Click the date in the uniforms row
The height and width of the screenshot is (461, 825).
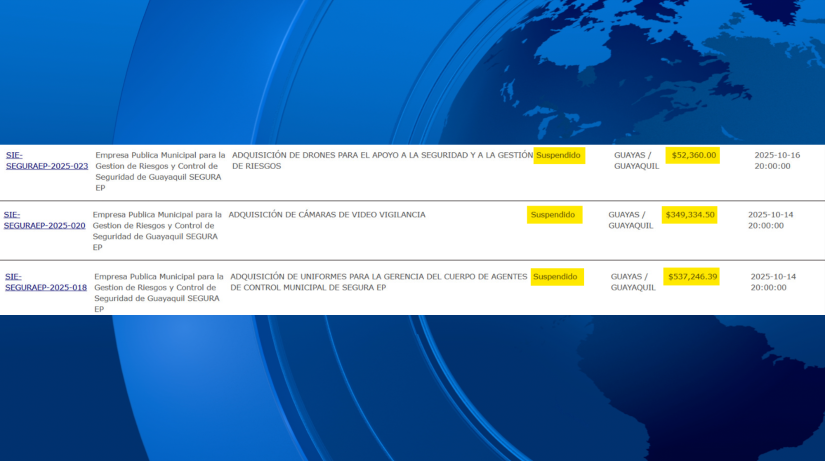(x=773, y=282)
